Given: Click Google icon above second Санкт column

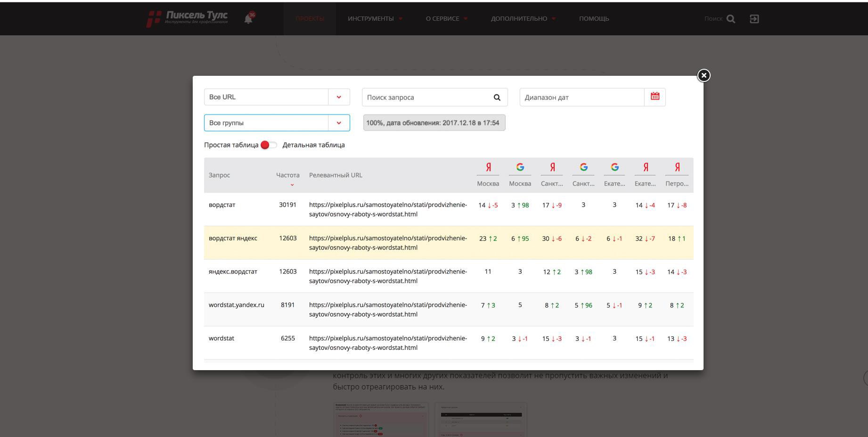Looking at the screenshot, I should (583, 167).
